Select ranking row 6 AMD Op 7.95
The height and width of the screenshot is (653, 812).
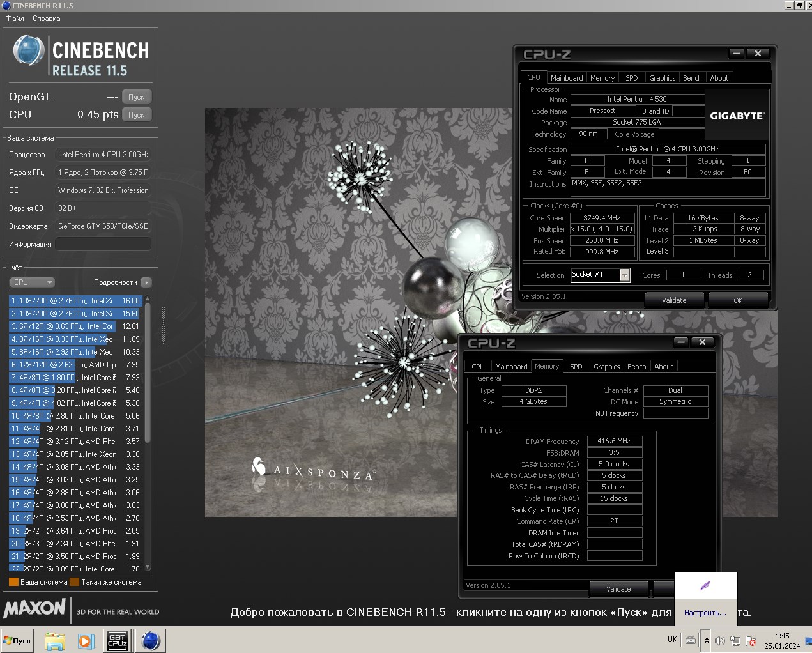pos(75,365)
